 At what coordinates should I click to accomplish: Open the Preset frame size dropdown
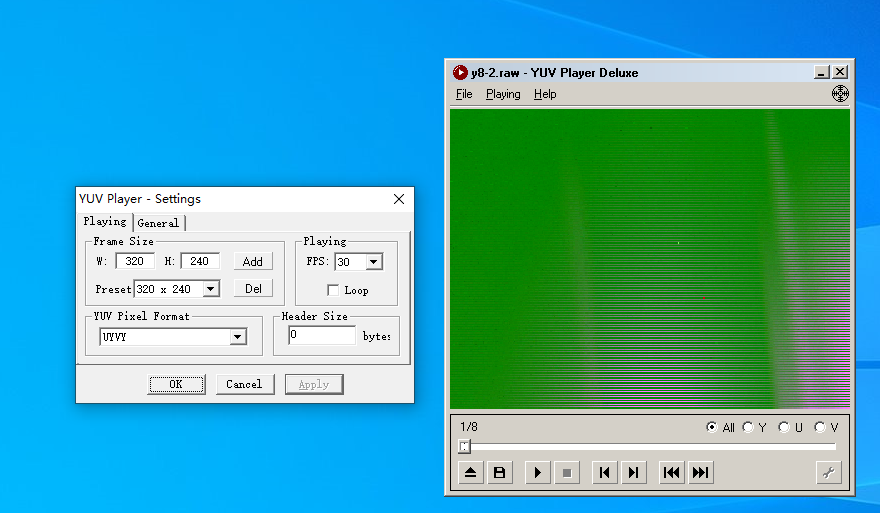(210, 289)
